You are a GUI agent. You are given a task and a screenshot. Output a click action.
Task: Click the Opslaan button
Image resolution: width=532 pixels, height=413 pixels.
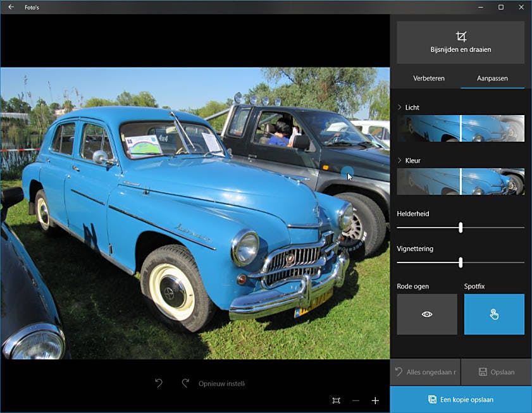[497, 372]
